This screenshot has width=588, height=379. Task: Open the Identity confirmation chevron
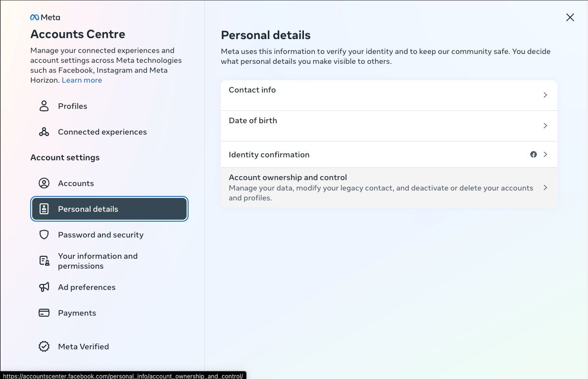click(545, 154)
